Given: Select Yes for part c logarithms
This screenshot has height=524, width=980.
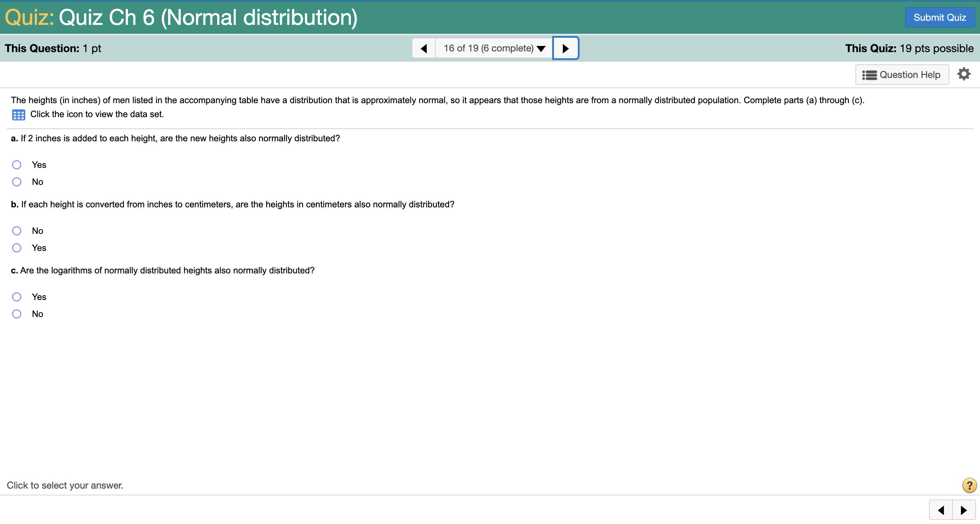Looking at the screenshot, I should click(x=17, y=297).
